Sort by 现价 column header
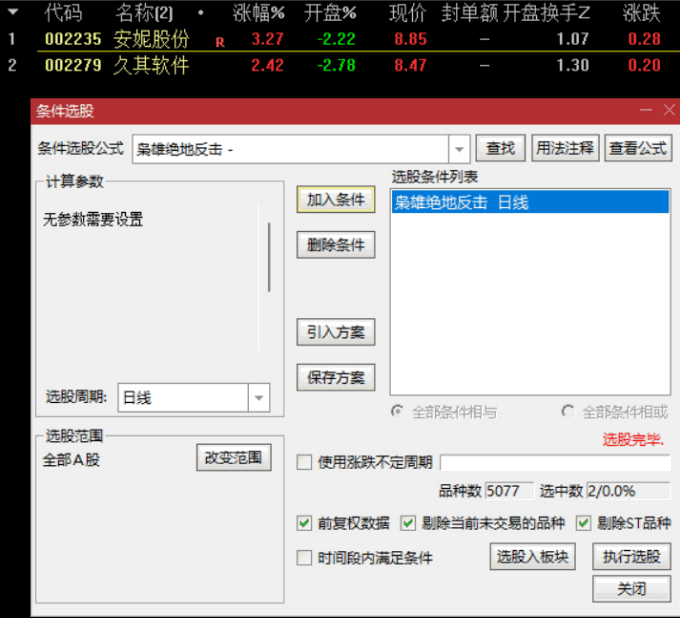The image size is (680, 618). [x=408, y=13]
